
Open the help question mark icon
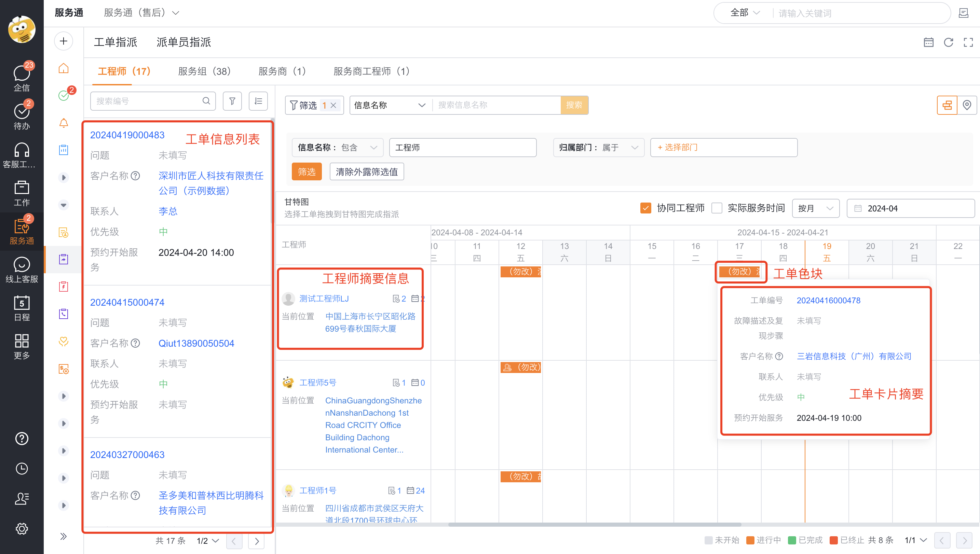22,438
